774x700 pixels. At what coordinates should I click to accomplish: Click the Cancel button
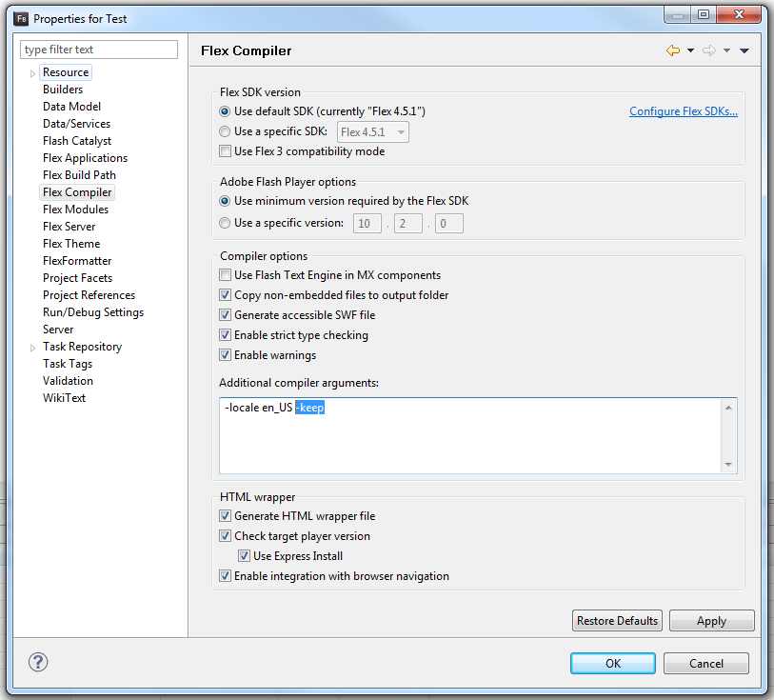[x=705, y=663]
